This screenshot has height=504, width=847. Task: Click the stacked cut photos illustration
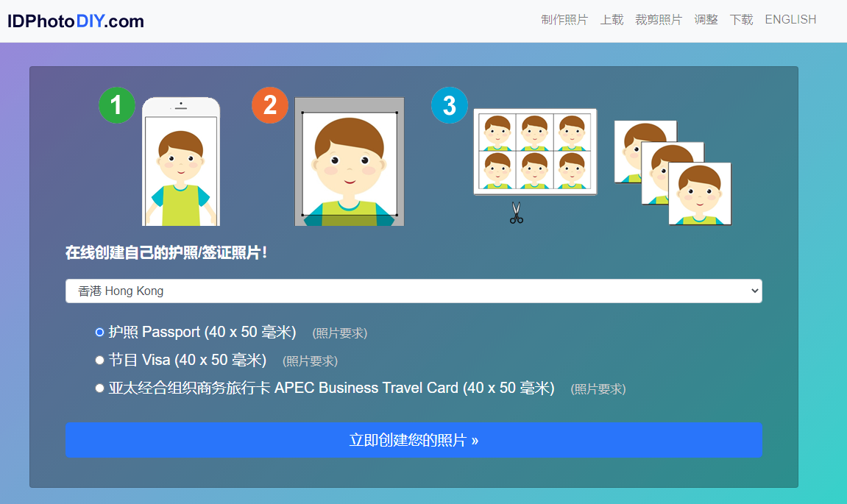673,173
